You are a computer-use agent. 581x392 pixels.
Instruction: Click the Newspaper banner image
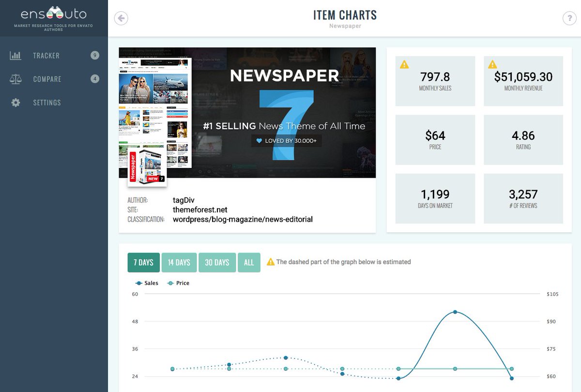click(247, 112)
